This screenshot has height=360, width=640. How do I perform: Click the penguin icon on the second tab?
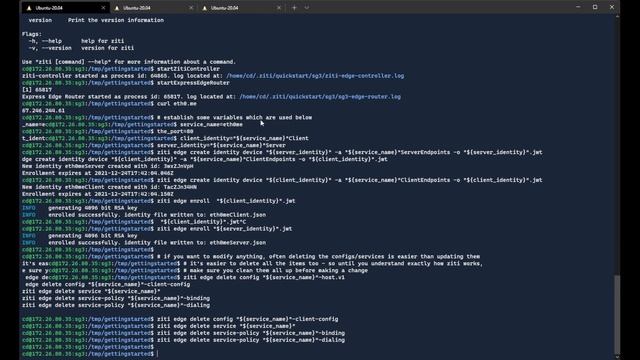tap(117, 8)
